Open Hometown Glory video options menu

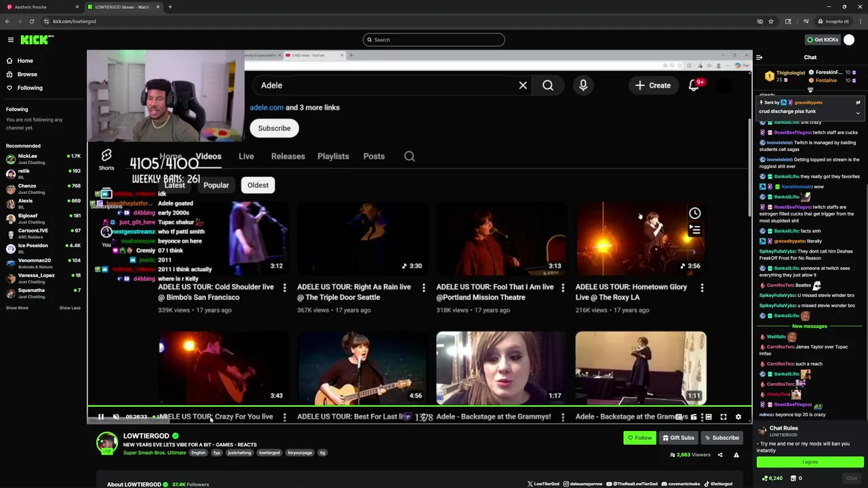click(702, 288)
